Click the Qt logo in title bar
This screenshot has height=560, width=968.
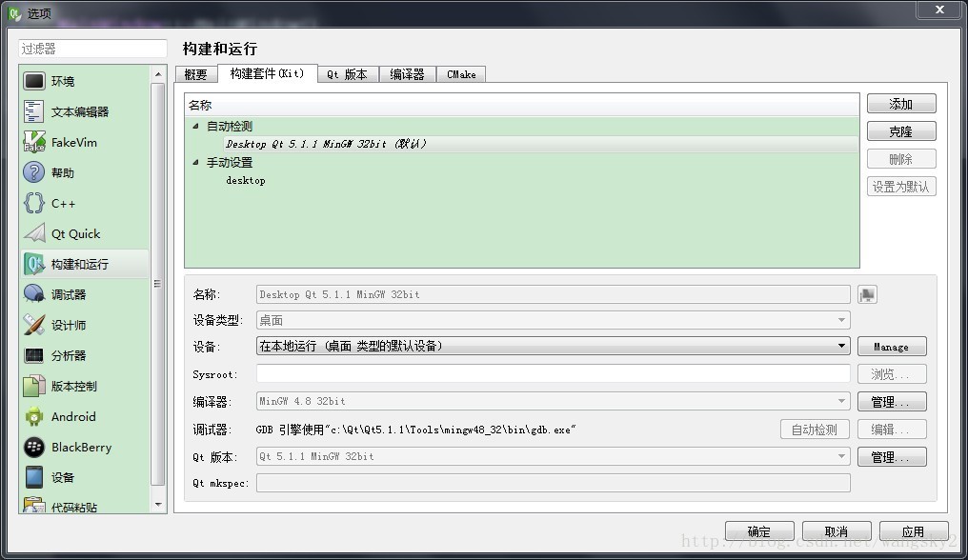[14, 13]
